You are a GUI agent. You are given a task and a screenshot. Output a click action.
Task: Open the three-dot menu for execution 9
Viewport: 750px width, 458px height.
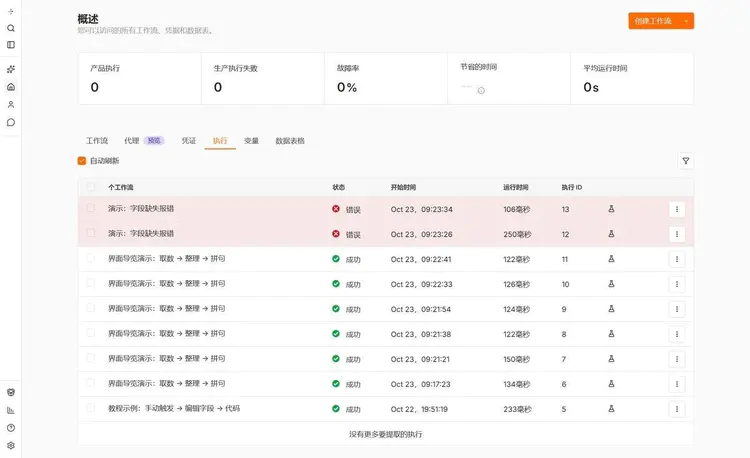[677, 309]
